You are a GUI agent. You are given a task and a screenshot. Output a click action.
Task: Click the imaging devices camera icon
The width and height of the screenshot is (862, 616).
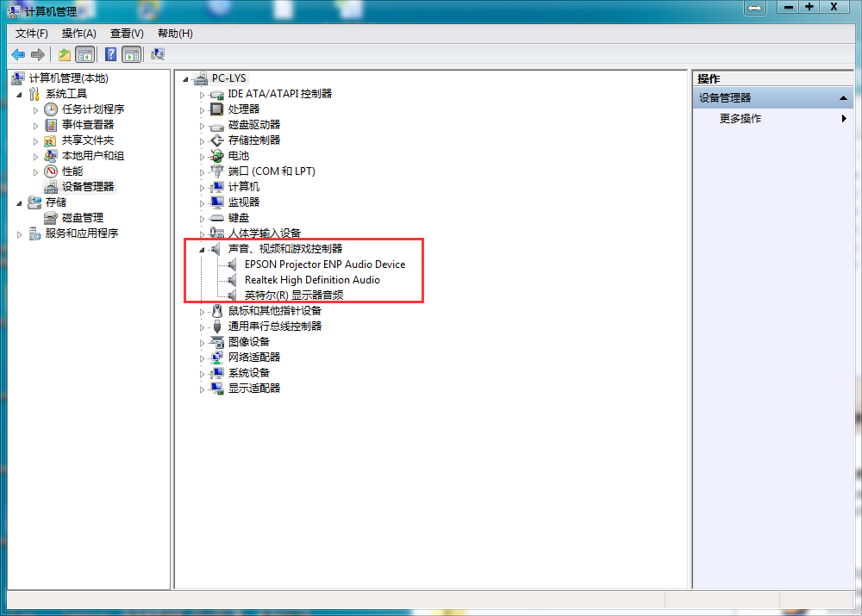217,342
